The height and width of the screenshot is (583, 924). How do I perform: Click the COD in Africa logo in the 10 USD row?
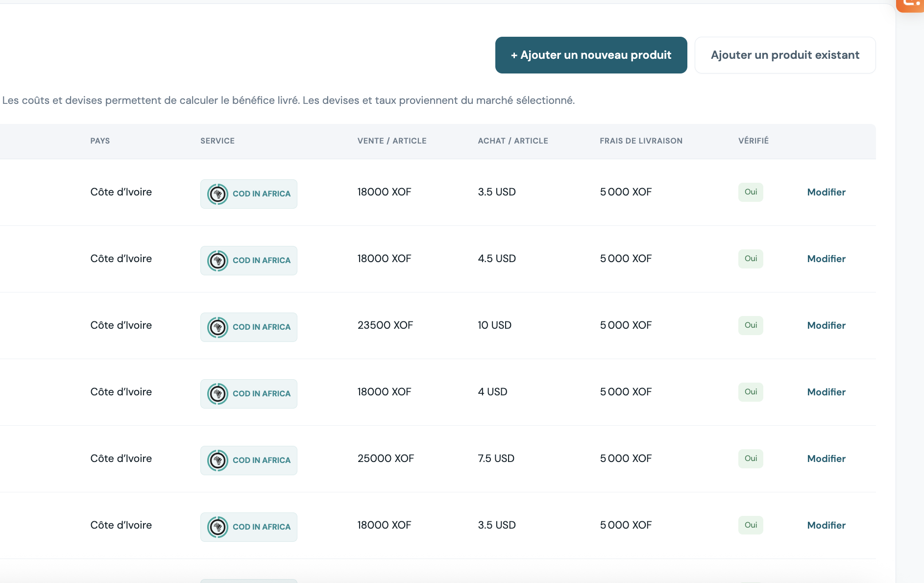click(218, 327)
